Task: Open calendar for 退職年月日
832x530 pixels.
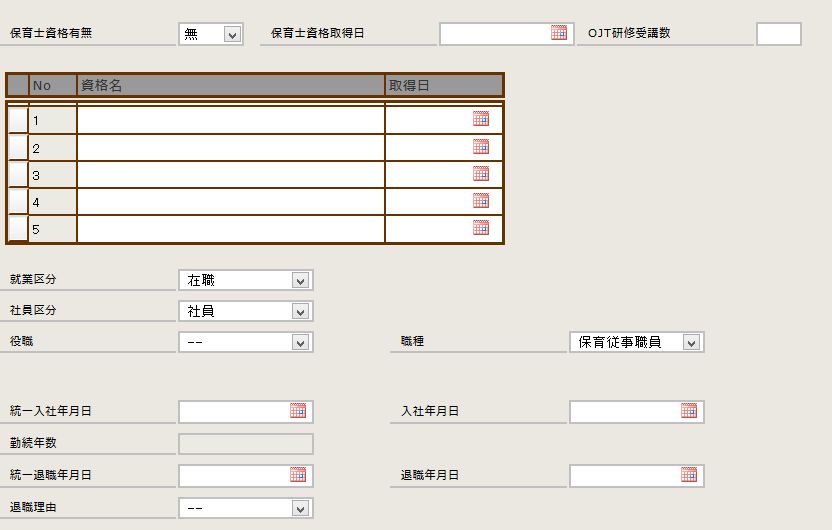Action: pos(689,475)
